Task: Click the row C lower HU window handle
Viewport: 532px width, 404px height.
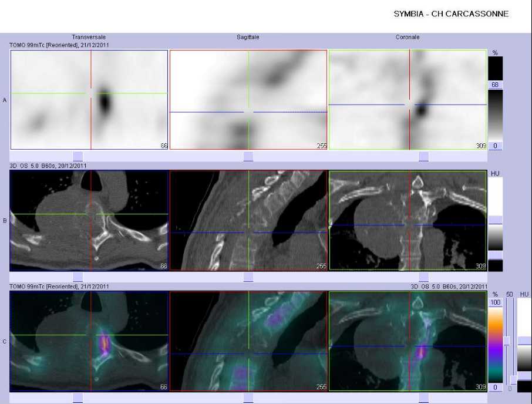Action: [524, 375]
